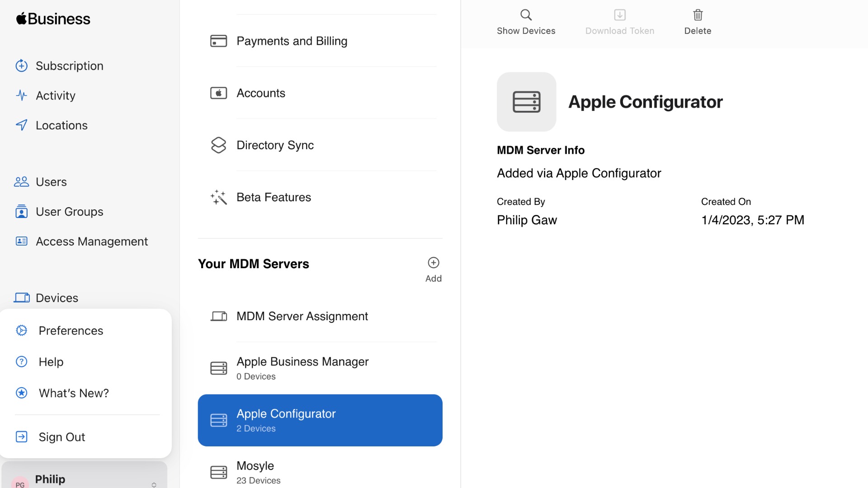Select User Groups in sidebar

coord(69,212)
